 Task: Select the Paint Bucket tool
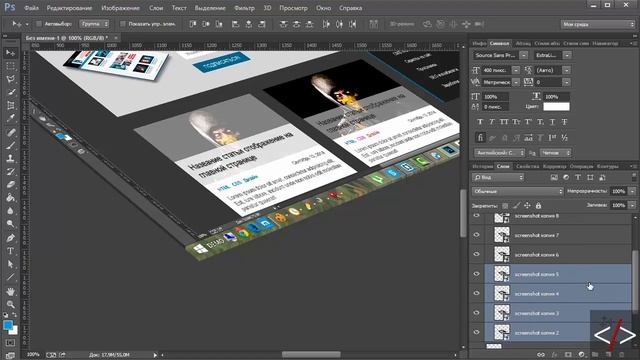click(x=11, y=198)
